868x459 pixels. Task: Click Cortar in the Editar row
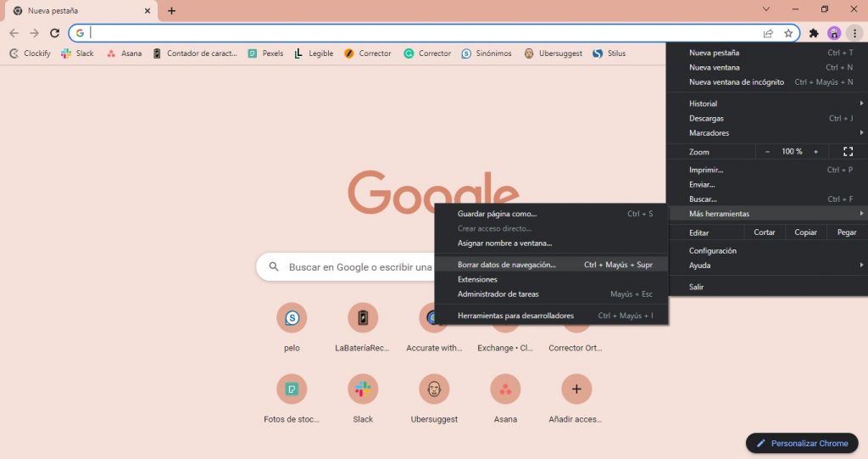(765, 232)
